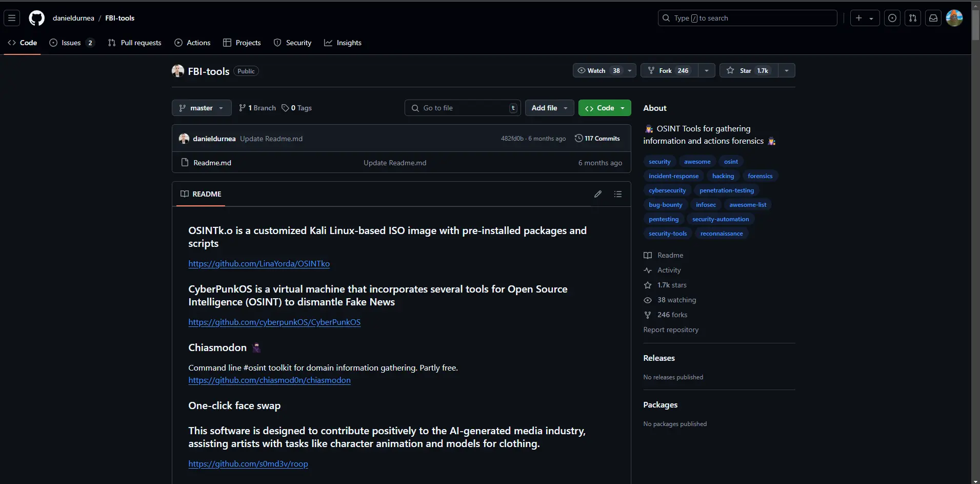Expand the master branch selector
Image resolution: width=980 pixels, height=484 pixels.
pos(202,108)
